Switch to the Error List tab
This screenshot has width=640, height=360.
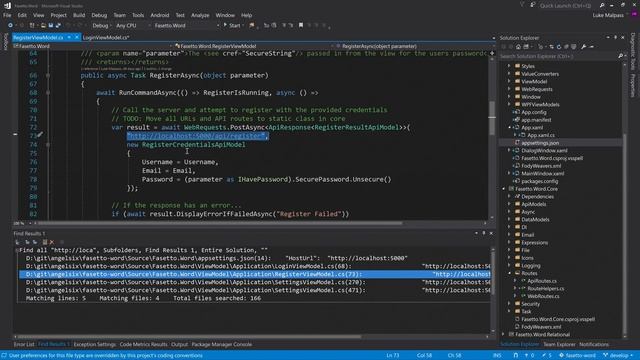point(24,344)
